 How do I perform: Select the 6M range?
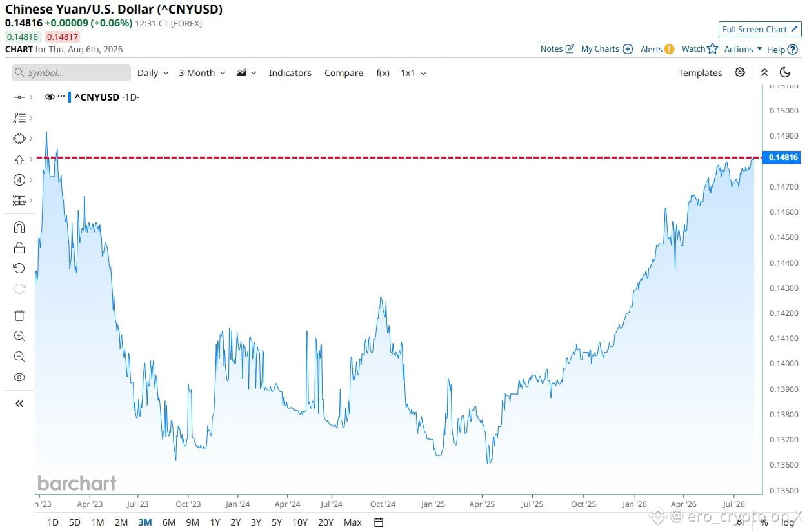tap(169, 522)
